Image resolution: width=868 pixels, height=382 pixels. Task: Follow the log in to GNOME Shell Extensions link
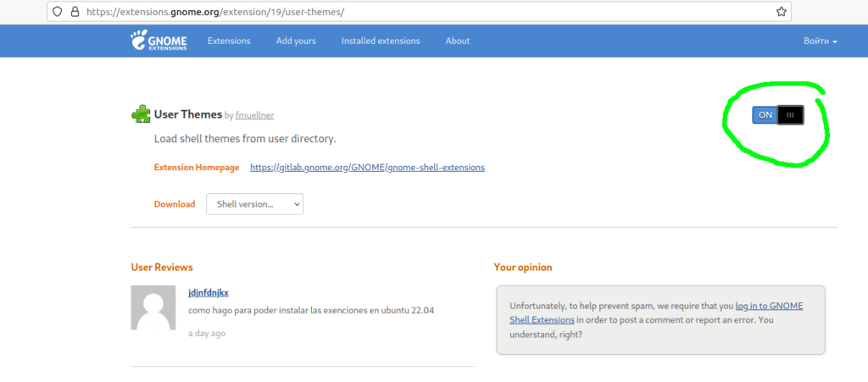pyautogui.click(x=768, y=306)
